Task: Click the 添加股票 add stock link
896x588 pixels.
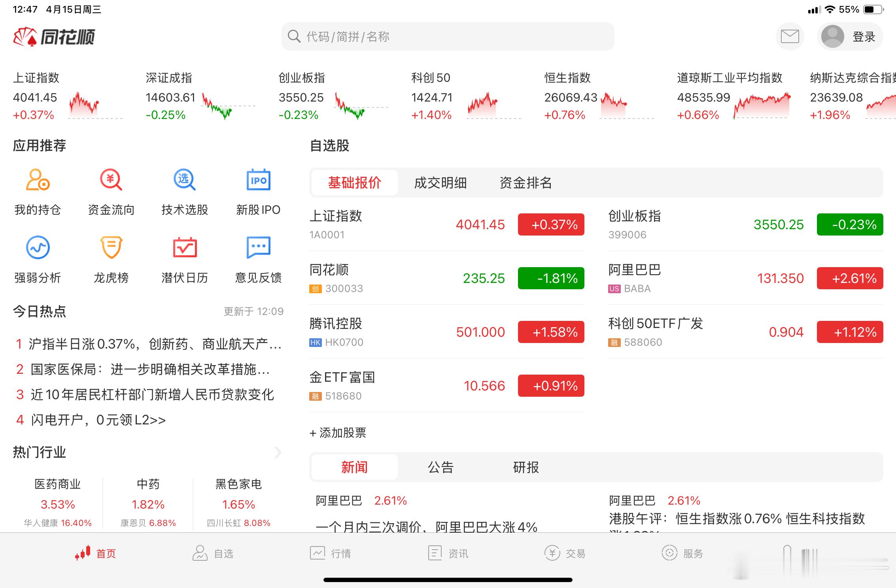Action: point(338,433)
